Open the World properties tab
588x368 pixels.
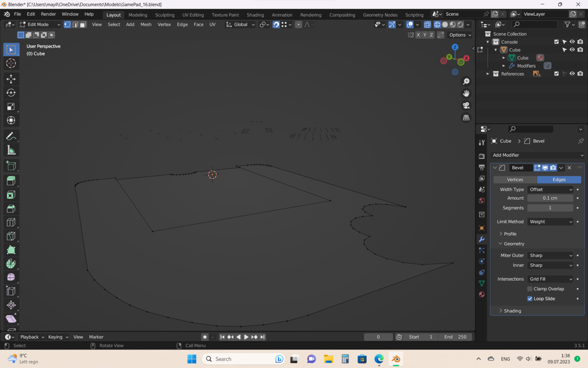tap(481, 201)
